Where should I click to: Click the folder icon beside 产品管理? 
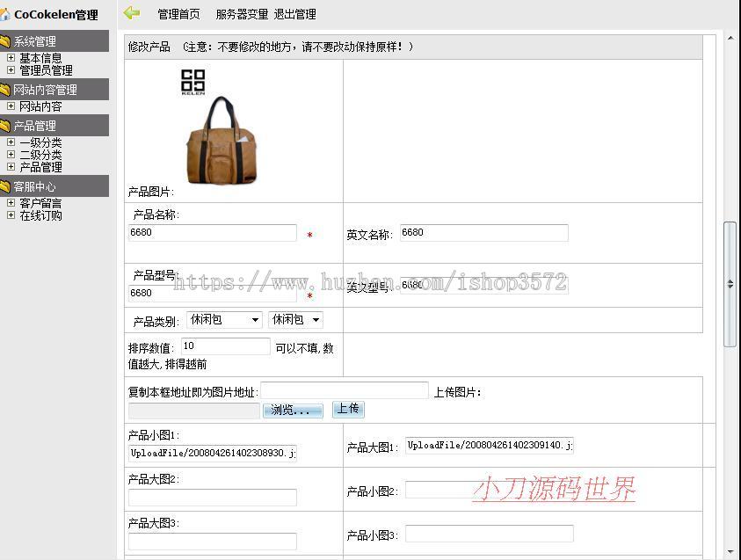[x=7, y=125]
